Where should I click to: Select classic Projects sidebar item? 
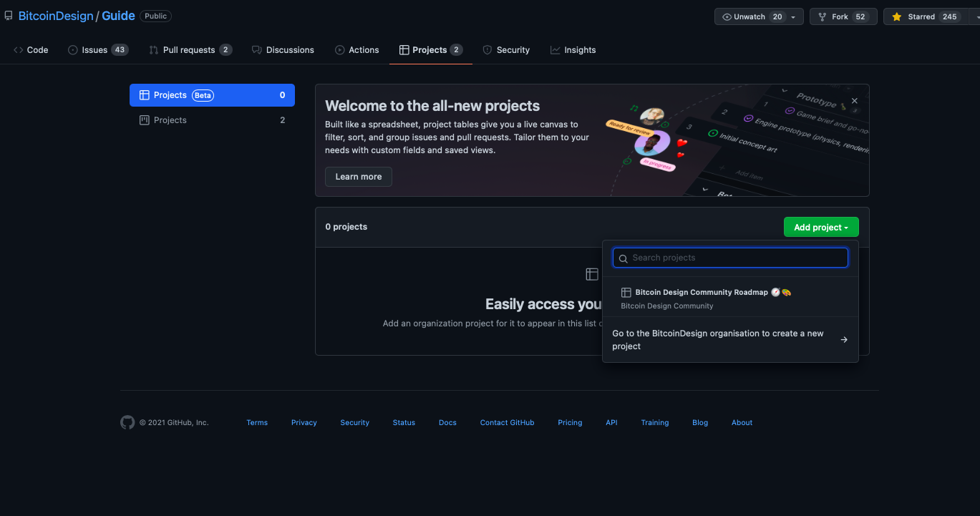212,120
